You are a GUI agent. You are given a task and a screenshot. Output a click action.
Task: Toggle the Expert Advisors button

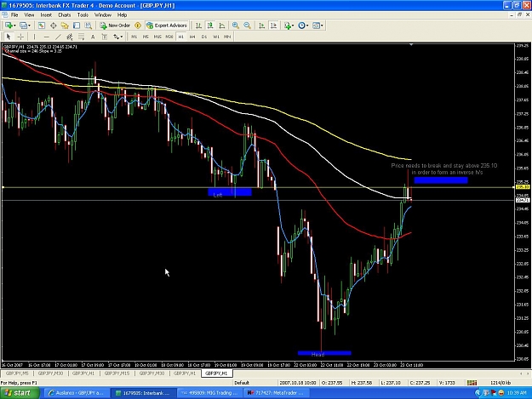pyautogui.click(x=167, y=26)
